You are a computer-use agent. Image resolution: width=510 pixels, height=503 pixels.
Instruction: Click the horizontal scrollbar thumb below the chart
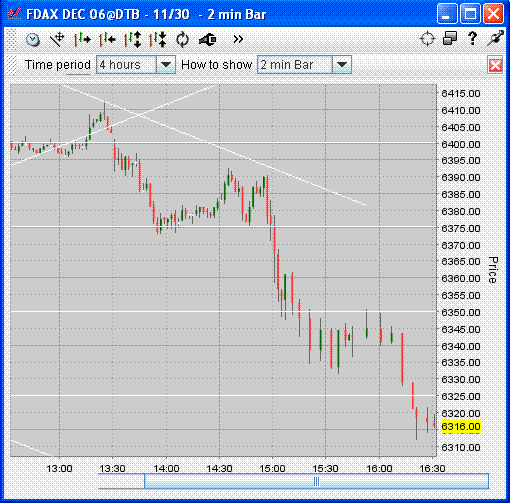pyautogui.click(x=316, y=481)
